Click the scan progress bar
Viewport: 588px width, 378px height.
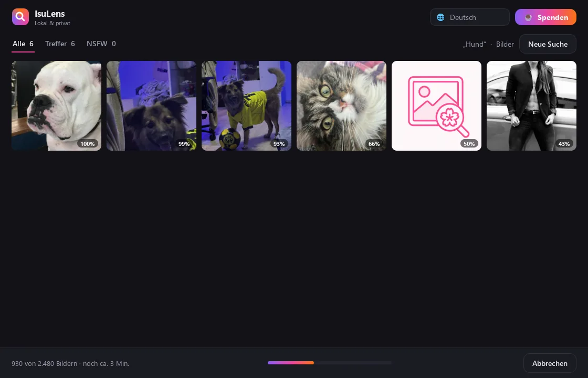pyautogui.click(x=330, y=363)
